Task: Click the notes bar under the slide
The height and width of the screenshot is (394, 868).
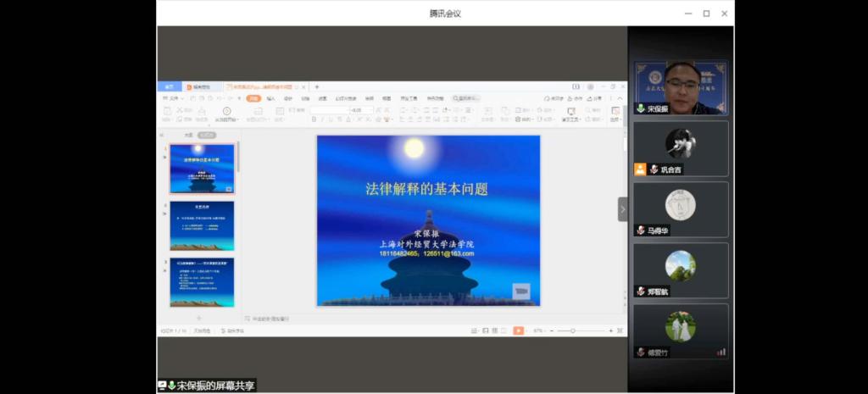Action: click(271, 319)
